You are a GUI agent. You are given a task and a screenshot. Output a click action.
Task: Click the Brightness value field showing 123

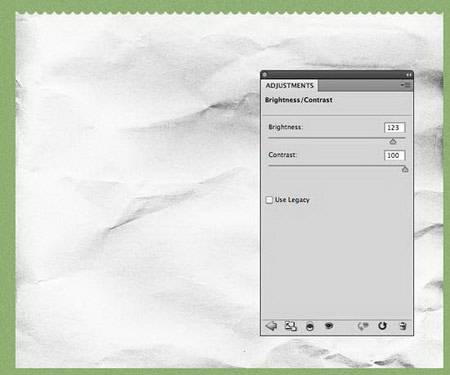[394, 128]
